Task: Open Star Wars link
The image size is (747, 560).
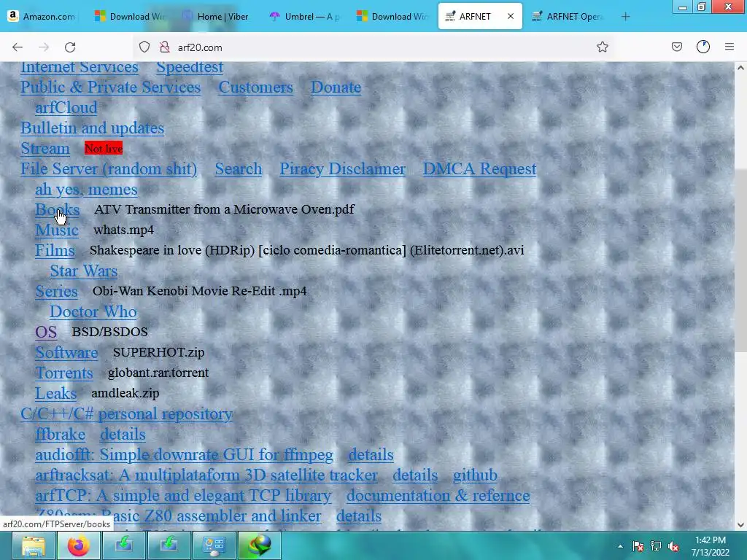Action: click(83, 271)
